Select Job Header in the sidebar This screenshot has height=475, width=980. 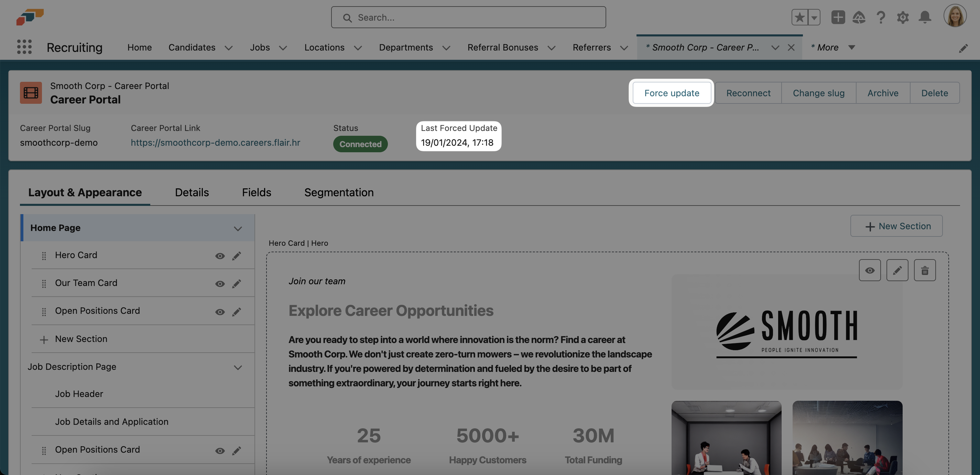[79, 394]
